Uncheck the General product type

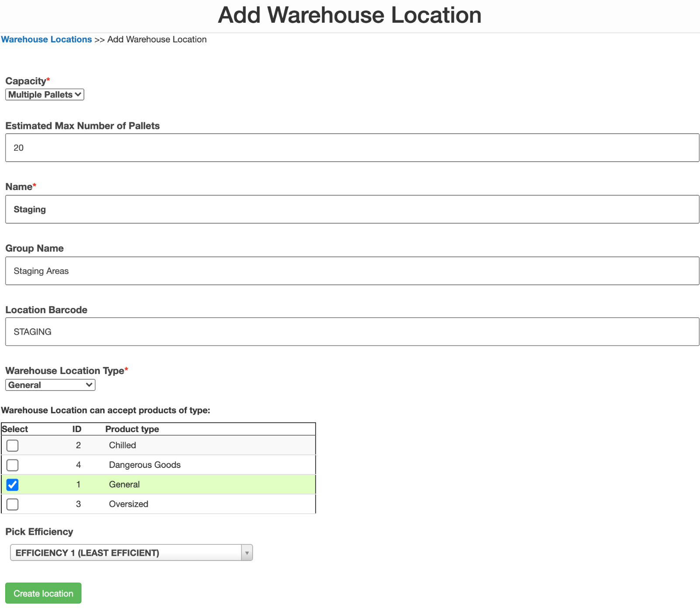(x=13, y=484)
